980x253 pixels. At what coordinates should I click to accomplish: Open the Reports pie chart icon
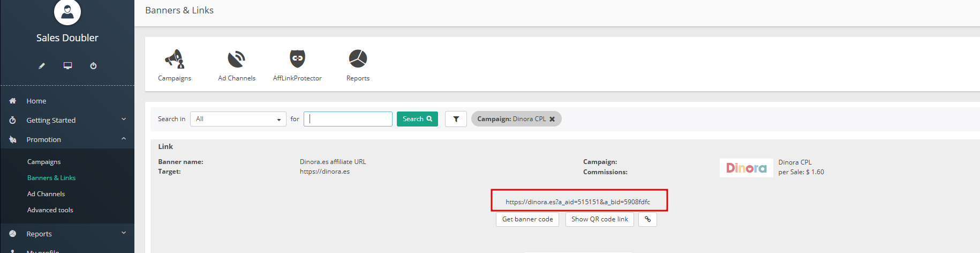coord(358,59)
